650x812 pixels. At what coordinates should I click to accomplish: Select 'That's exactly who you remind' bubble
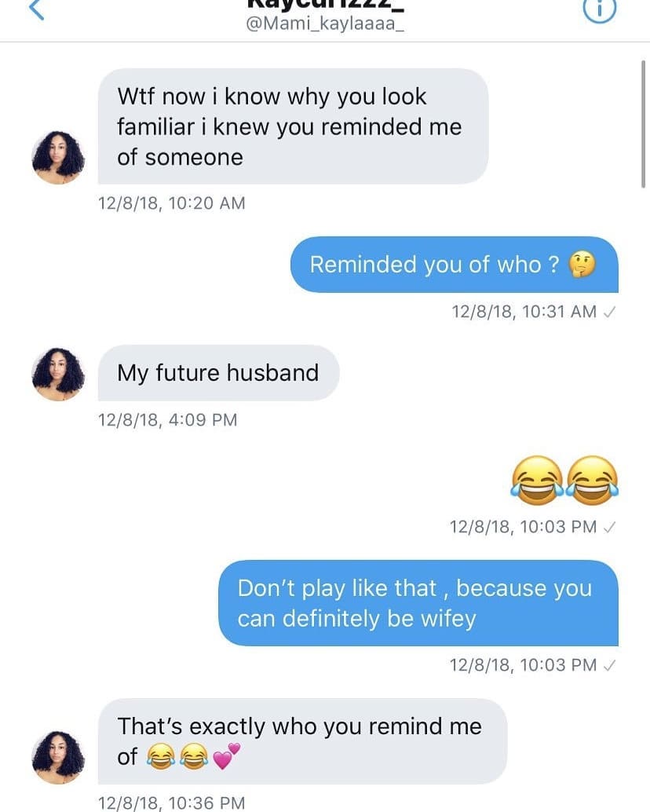(x=302, y=741)
